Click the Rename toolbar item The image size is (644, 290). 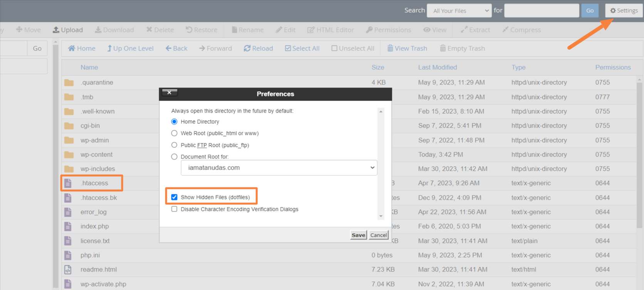tap(247, 30)
